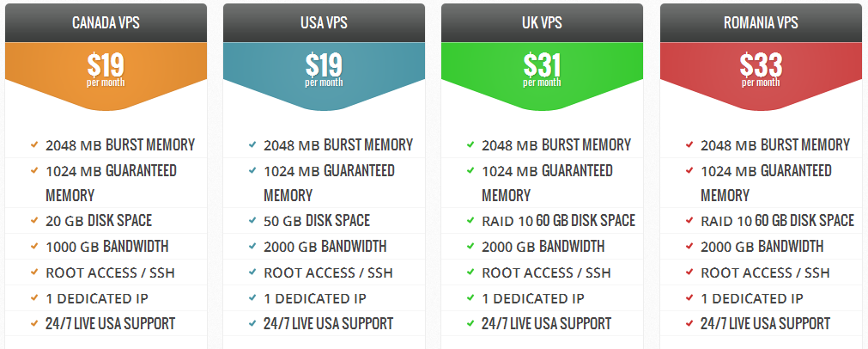The image size is (868, 349).
Task: Select the Canada VPS plan header
Action: (x=106, y=23)
